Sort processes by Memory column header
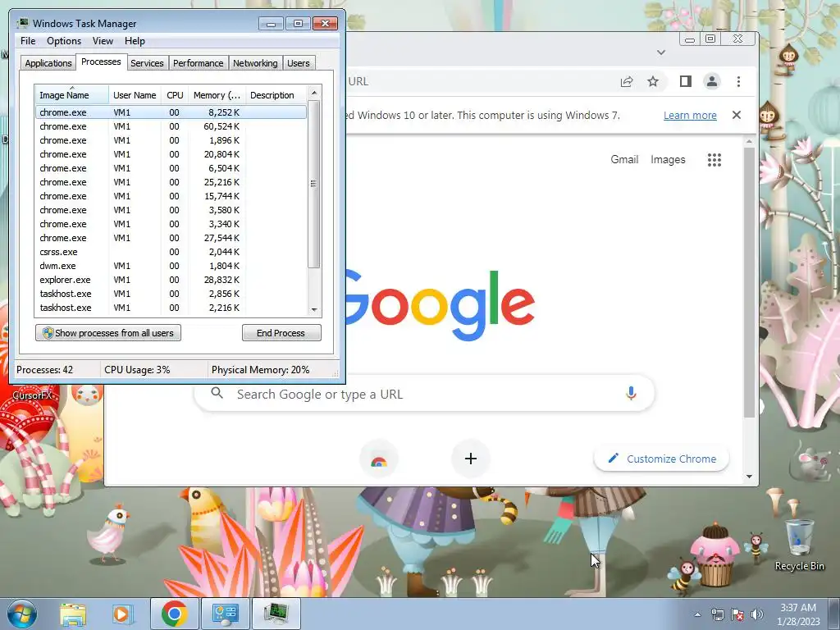Image resolution: width=840 pixels, height=630 pixels. click(217, 95)
